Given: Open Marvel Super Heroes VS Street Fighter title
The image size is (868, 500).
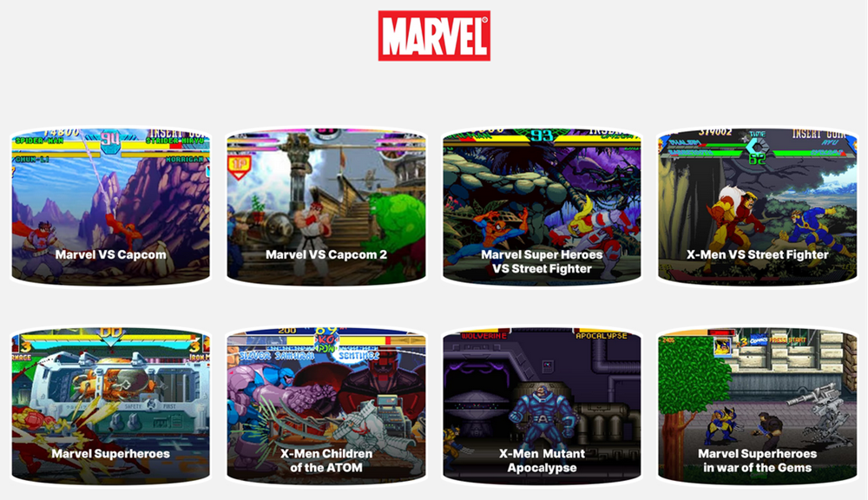Looking at the screenshot, I should click(542, 261).
